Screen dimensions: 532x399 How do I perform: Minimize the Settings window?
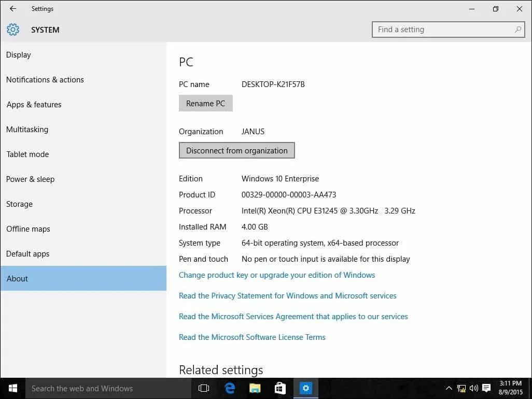[472, 9]
